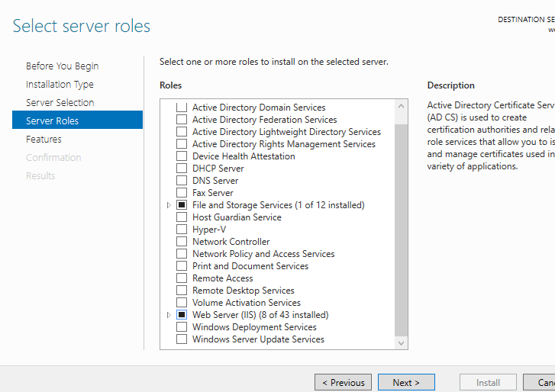Tick the DNS Server checkbox

click(182, 180)
